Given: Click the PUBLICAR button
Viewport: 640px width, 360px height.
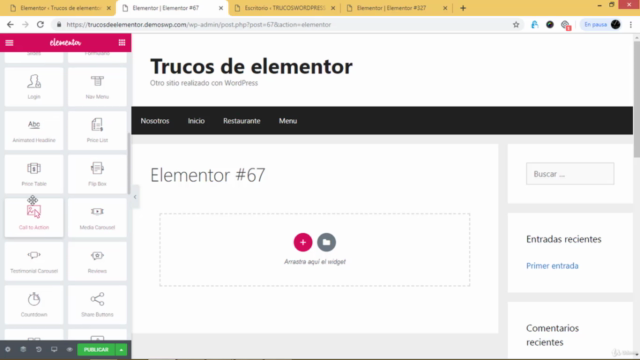Looking at the screenshot, I should (x=96, y=350).
